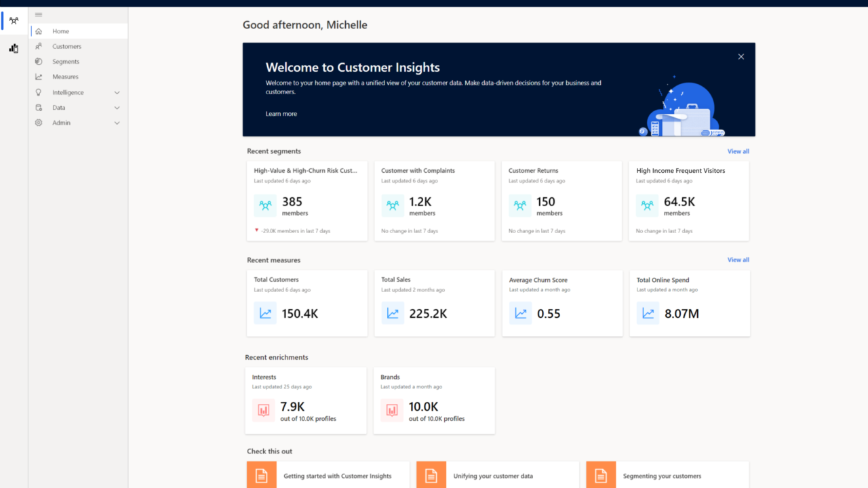Open Total Online Spend measure title
This screenshot has height=488, width=868.
coord(663,280)
